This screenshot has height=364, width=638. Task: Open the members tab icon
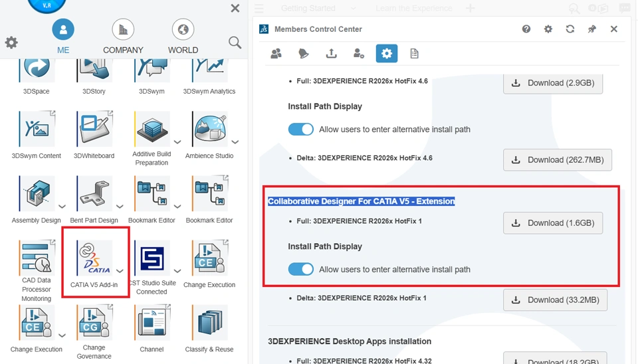tap(276, 53)
